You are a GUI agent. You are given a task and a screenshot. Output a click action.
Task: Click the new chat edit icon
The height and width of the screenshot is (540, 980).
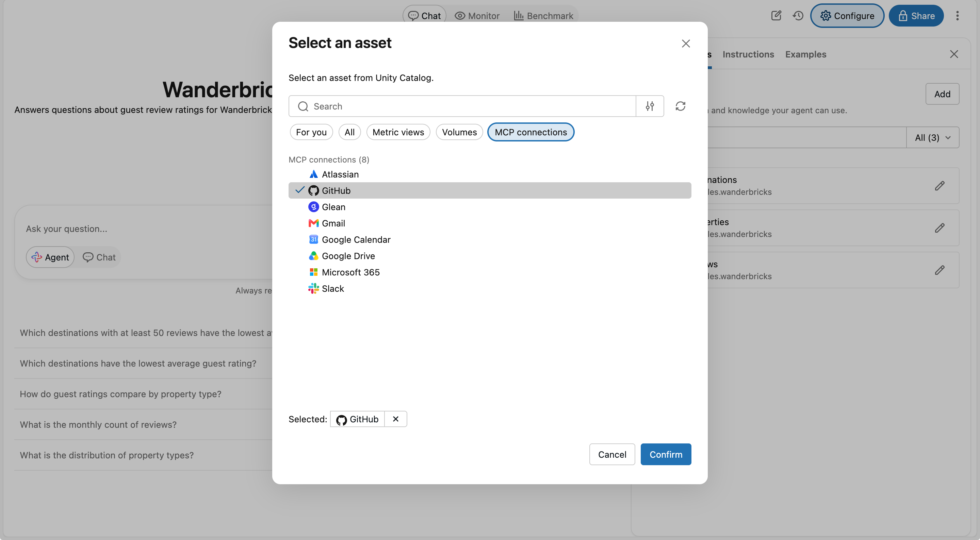click(x=776, y=16)
